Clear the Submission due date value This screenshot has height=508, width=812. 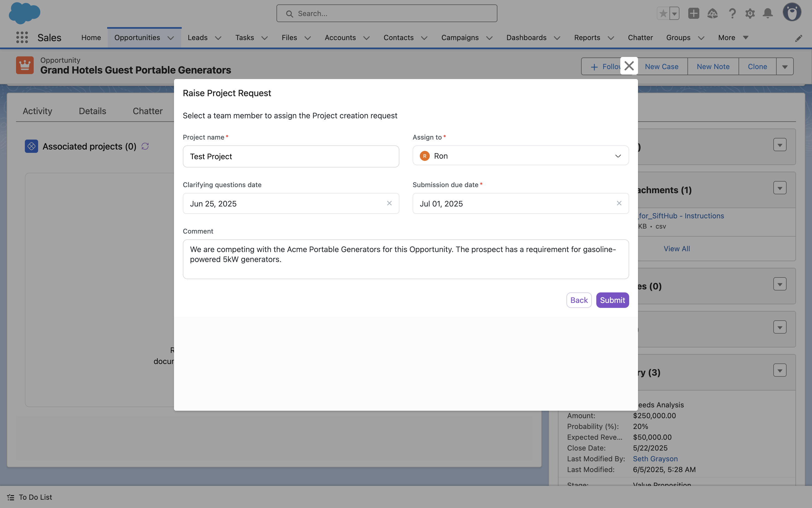619,203
